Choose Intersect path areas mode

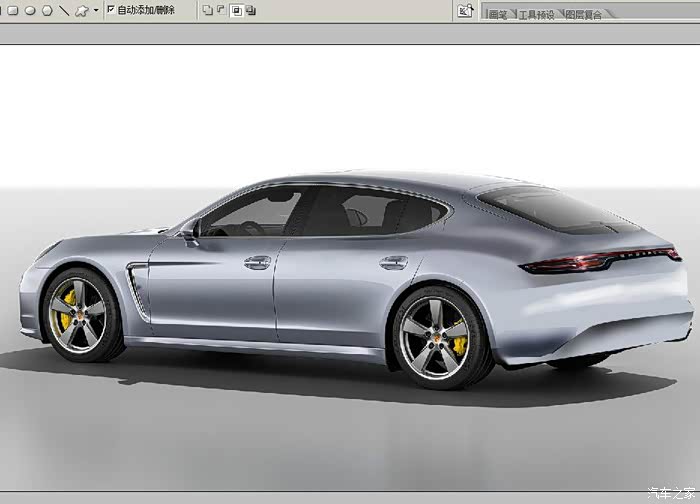point(237,11)
